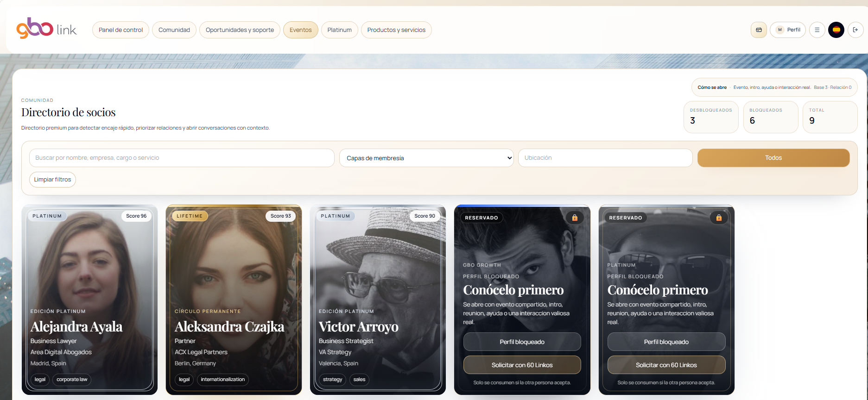Click lock icon on GBO Growth card
Image resolution: width=868 pixels, height=400 pixels.
(575, 218)
